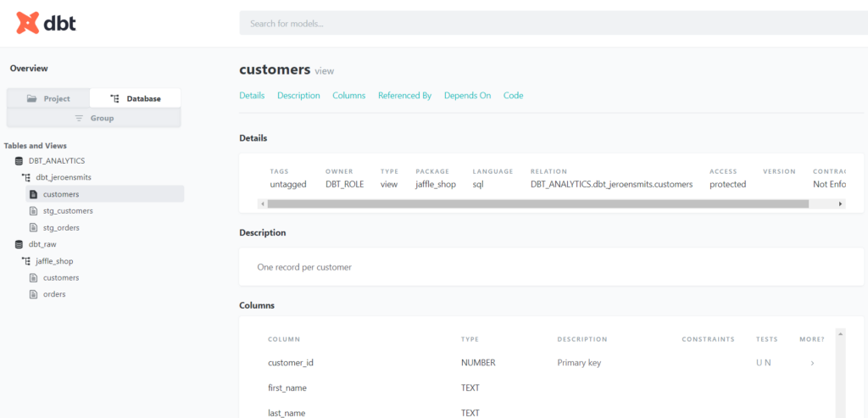Click the untagged tags value
Screen dimensions: 868x418
tap(288, 184)
